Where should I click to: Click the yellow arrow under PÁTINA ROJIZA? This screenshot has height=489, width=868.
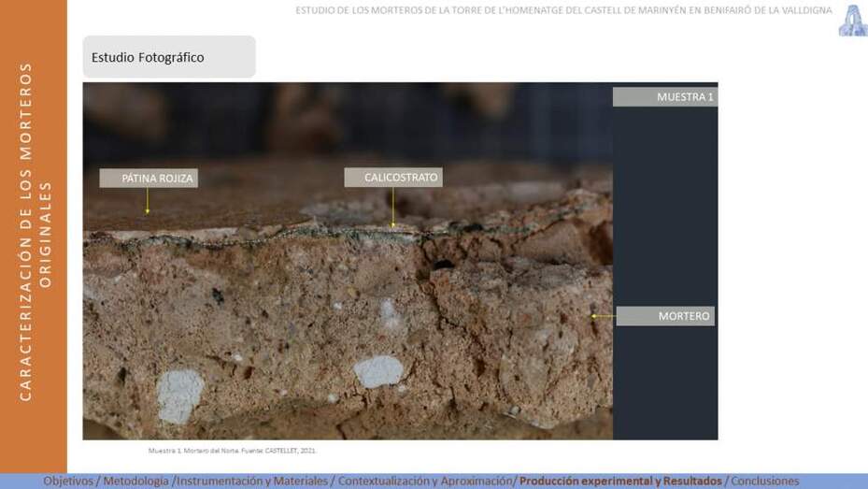point(148,201)
